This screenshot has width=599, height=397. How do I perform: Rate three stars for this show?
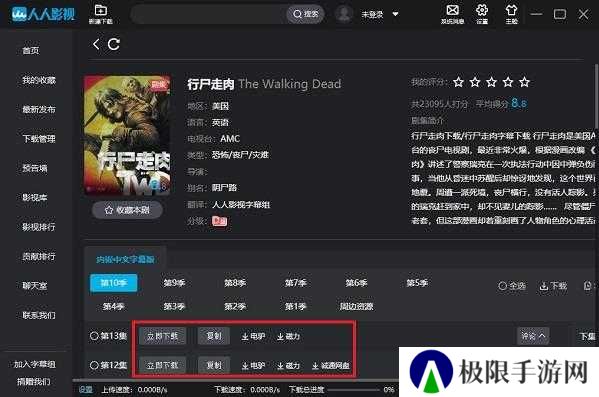[x=491, y=82]
